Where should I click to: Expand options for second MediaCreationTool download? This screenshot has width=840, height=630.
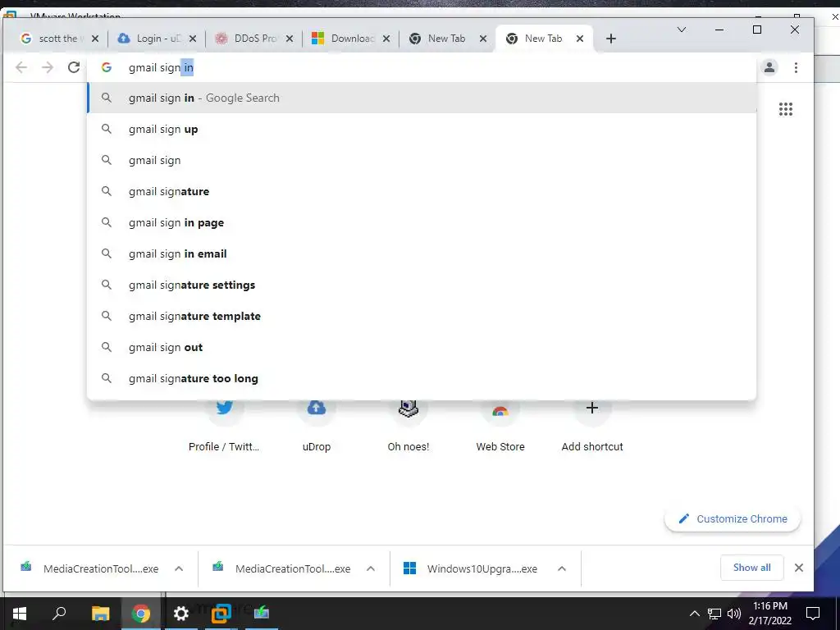coord(371,568)
